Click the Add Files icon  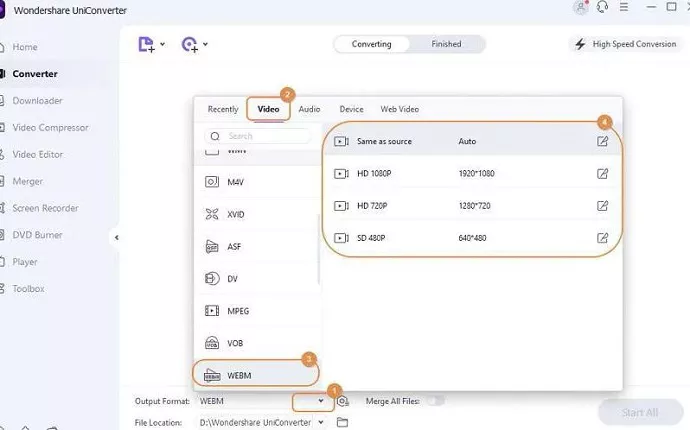[147, 44]
